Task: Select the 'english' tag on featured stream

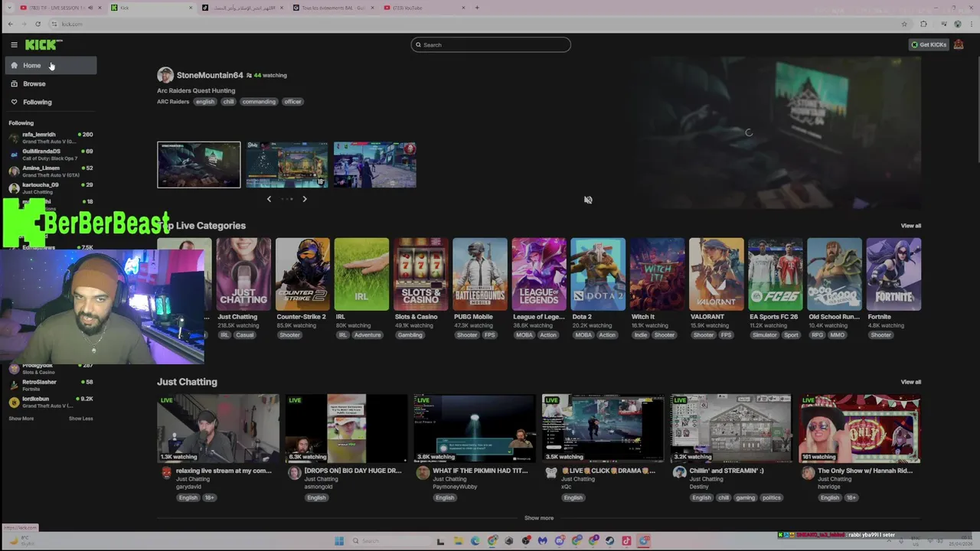Action: point(205,102)
